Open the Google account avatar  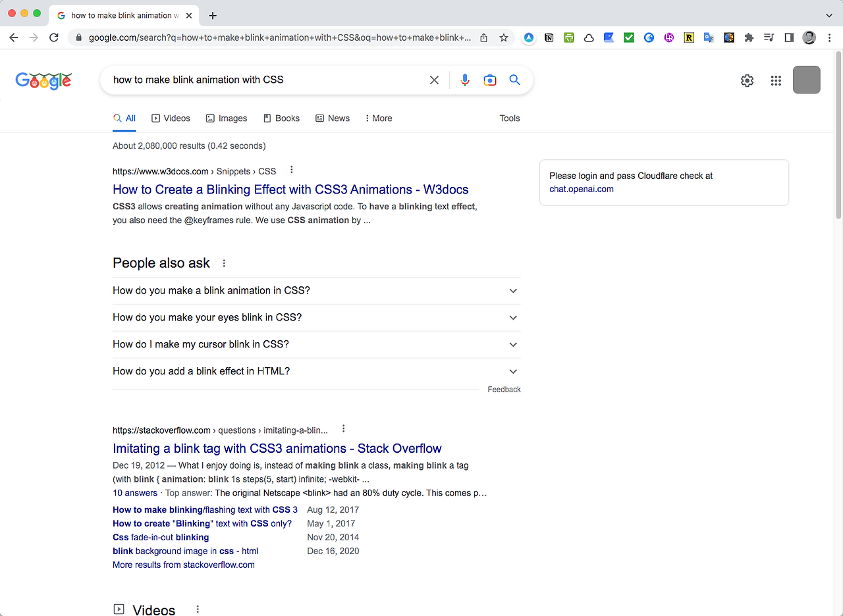807,80
